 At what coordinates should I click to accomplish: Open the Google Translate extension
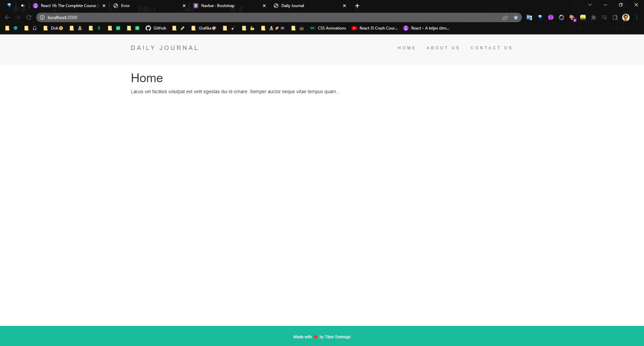[529, 17]
